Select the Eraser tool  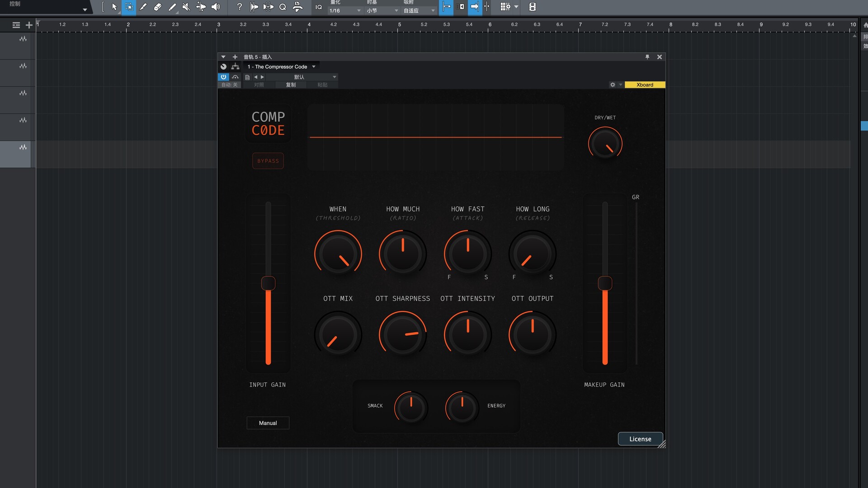tap(158, 7)
